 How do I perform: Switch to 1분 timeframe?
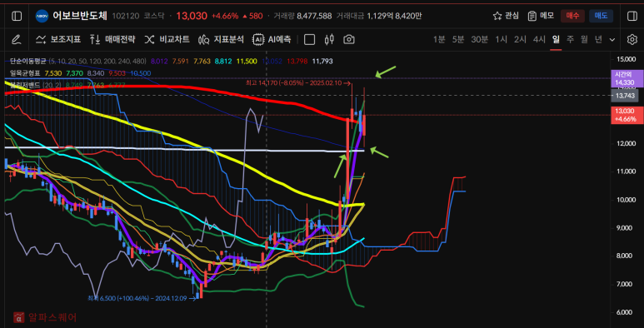point(439,39)
